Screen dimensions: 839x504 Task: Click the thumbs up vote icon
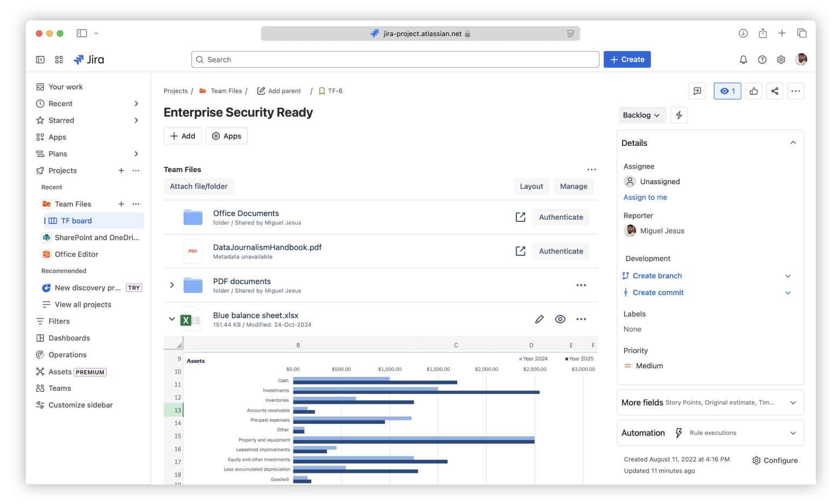tap(754, 91)
